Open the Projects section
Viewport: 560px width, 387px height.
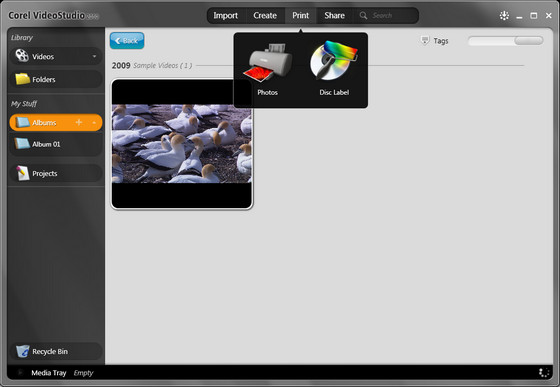(x=56, y=174)
